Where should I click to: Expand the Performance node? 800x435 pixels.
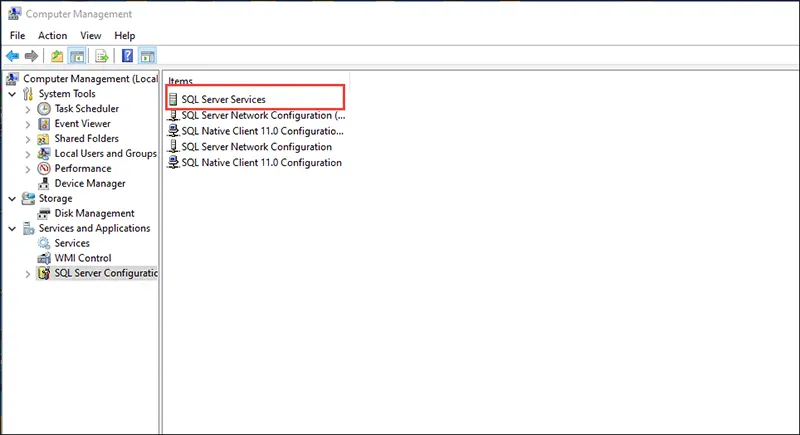(x=28, y=169)
